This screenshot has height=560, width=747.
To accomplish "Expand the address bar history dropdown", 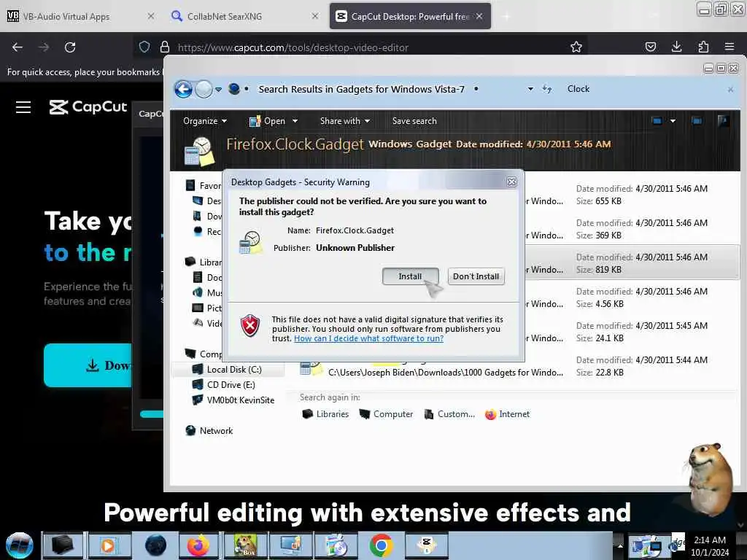I will [x=530, y=89].
